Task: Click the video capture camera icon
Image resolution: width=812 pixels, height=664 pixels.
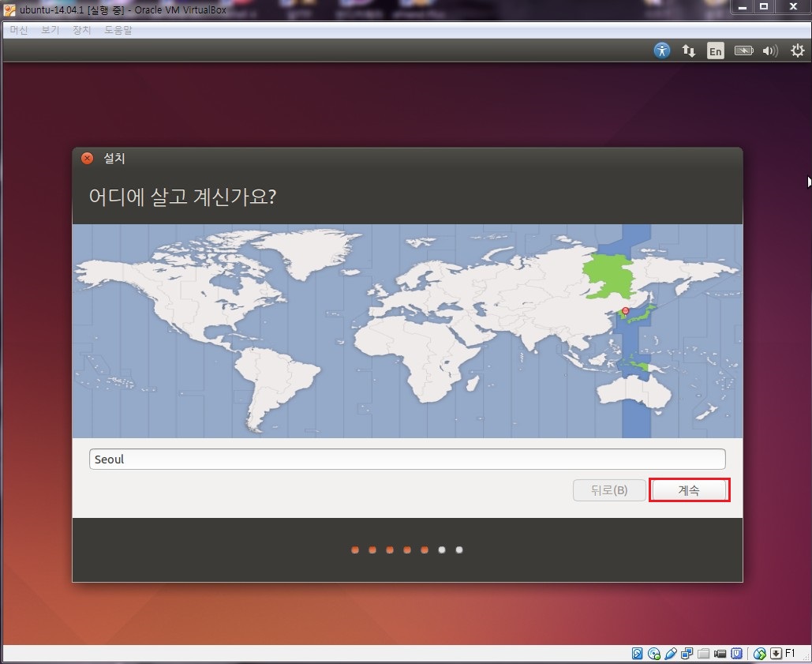Action: coord(720,654)
